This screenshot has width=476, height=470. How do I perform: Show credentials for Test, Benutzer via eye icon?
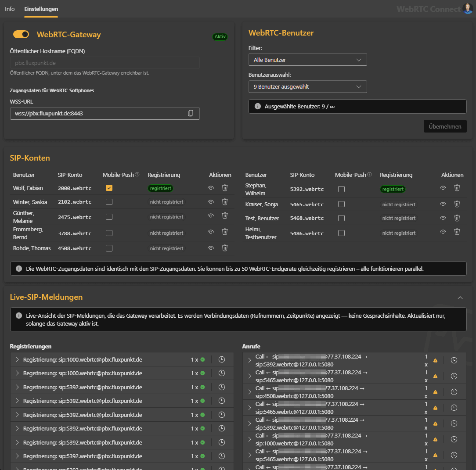[x=443, y=218]
